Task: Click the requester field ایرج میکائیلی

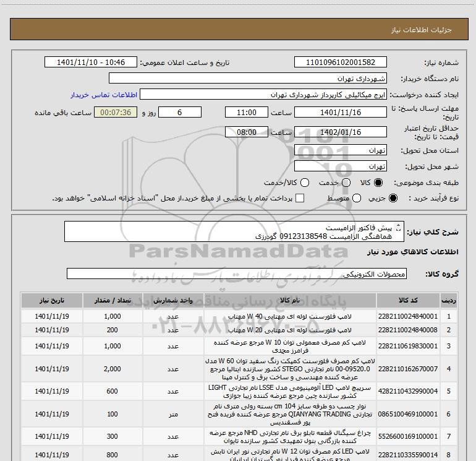Action: [x=263, y=94]
